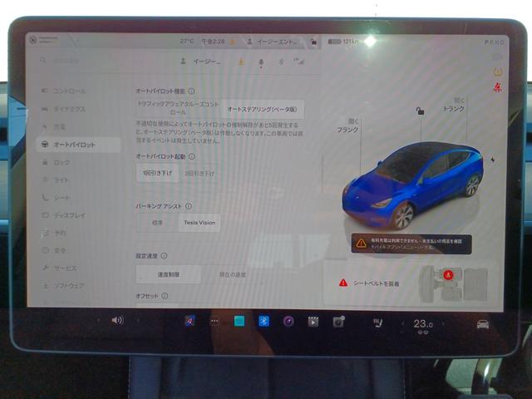Tap the charging bolt icon beside car
The width and height of the screenshot is (532, 399).
pyautogui.click(x=492, y=160)
